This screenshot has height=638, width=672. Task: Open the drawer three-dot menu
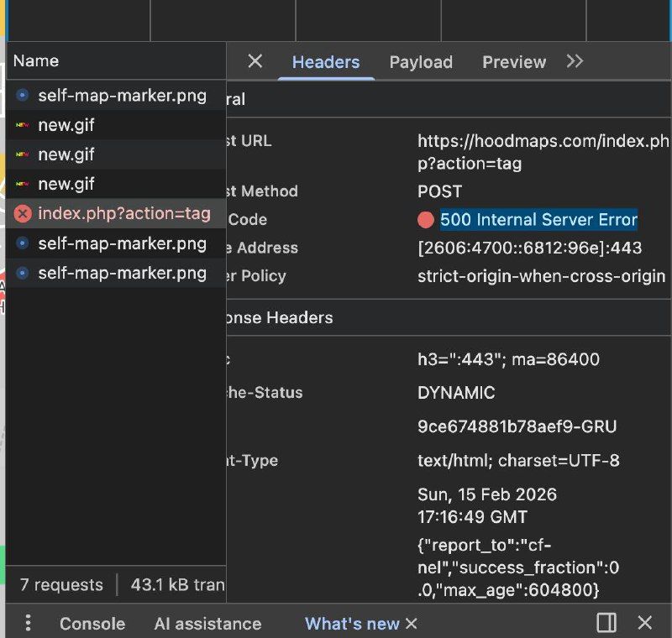(28, 623)
